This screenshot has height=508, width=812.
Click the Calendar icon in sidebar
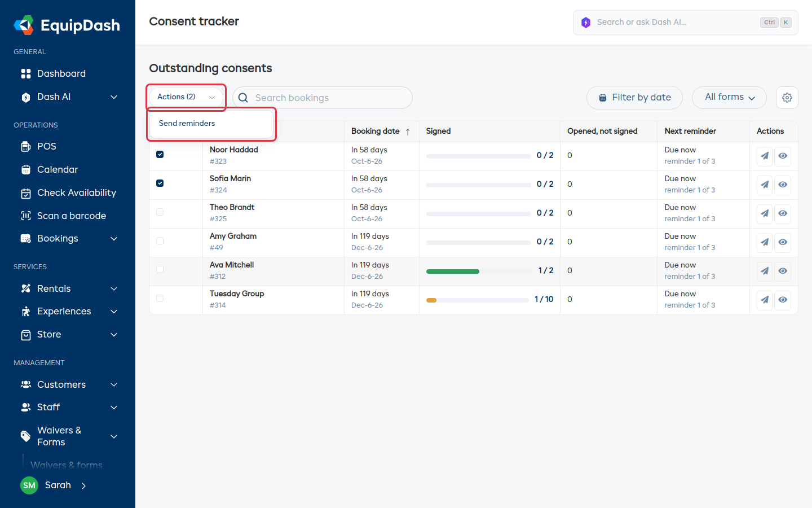[x=26, y=170]
